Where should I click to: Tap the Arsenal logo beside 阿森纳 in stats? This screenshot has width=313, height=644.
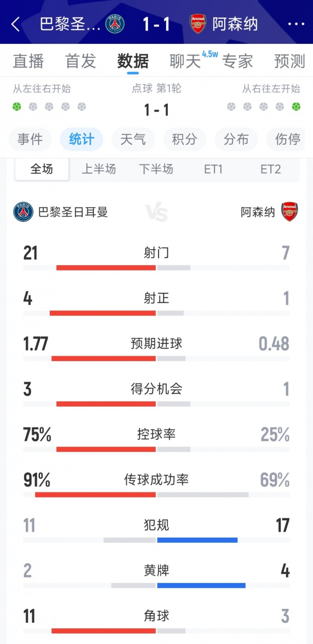click(289, 212)
